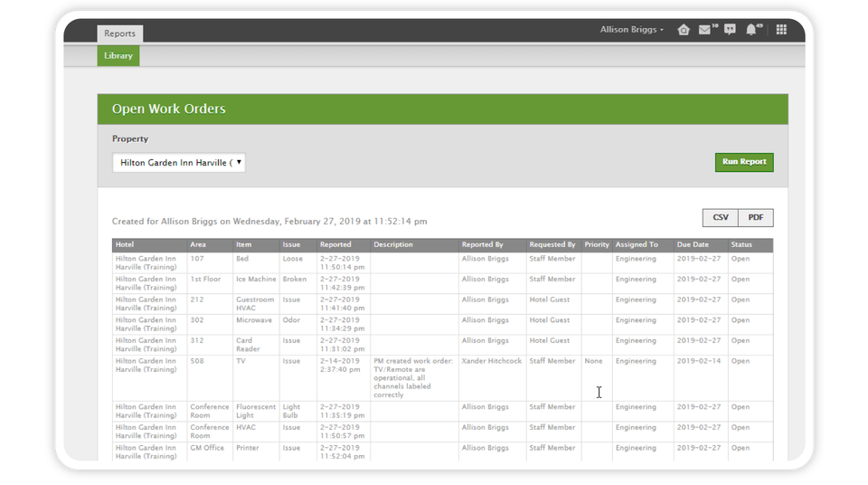Select the Ice Machine Broken row
This screenshot has height=485, width=868.
(256, 280)
